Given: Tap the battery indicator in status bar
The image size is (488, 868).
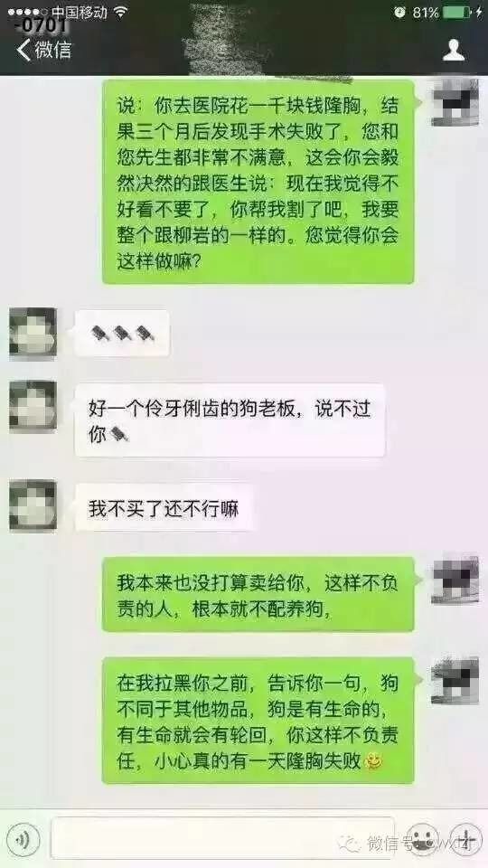Looking at the screenshot, I should coord(457,12).
